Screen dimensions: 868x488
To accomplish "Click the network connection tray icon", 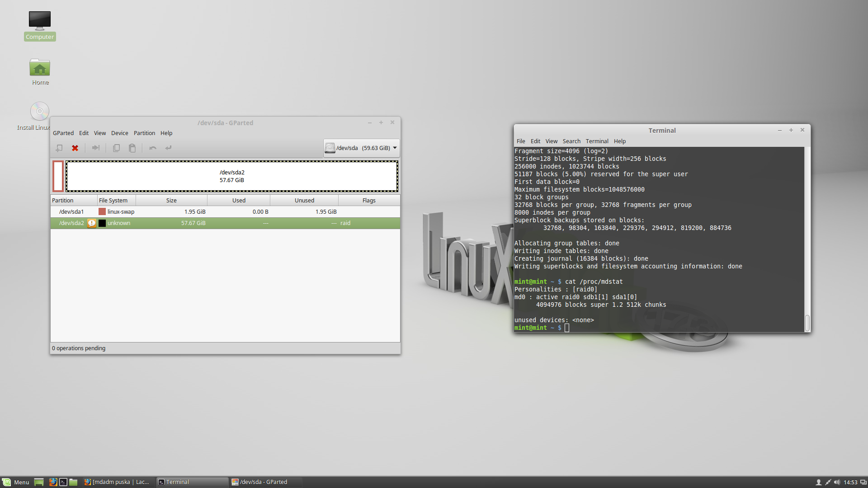I will [828, 482].
